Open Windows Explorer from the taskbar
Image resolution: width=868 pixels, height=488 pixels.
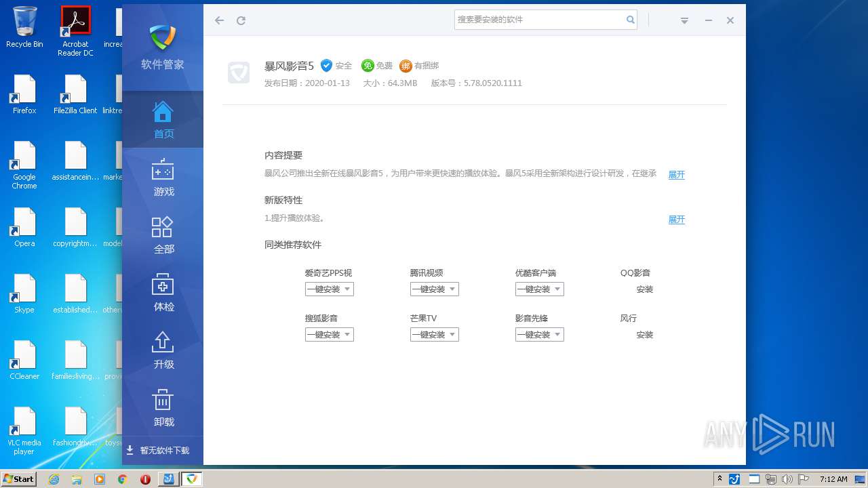tap(77, 479)
